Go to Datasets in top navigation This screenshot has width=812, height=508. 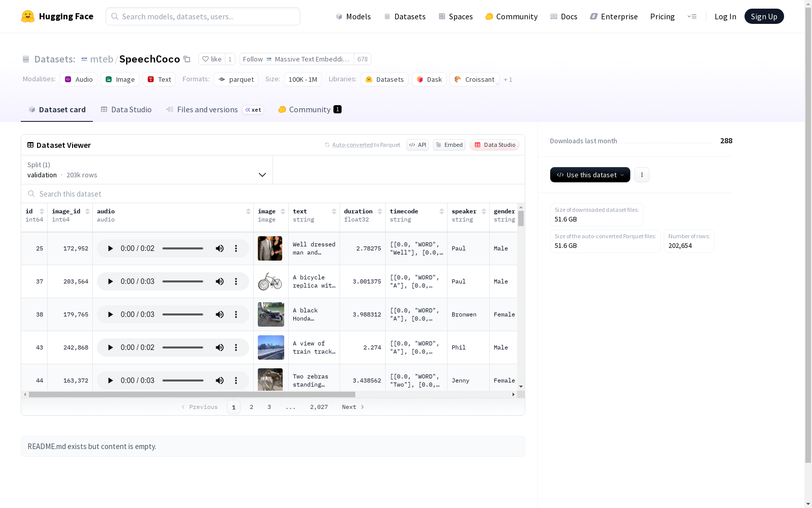[404, 16]
